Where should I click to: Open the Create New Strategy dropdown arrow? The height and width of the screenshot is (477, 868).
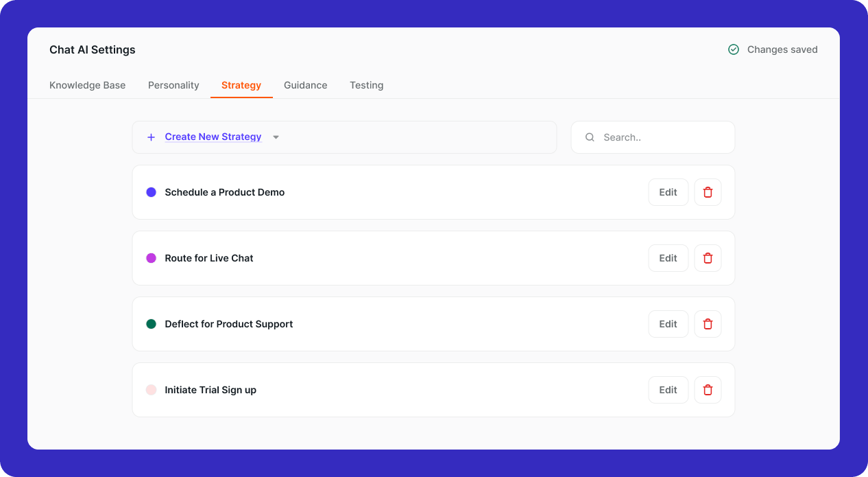pos(276,137)
